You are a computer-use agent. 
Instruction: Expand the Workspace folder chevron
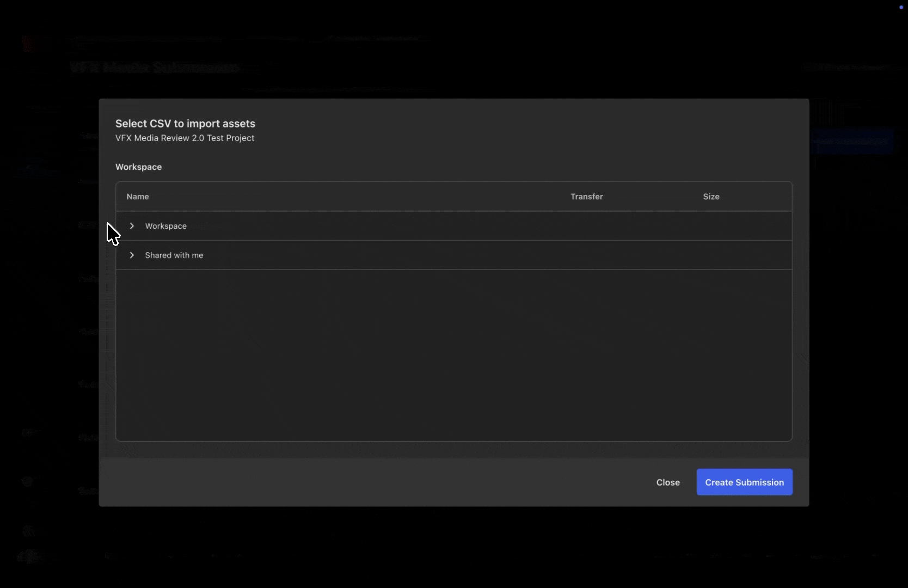pos(132,226)
